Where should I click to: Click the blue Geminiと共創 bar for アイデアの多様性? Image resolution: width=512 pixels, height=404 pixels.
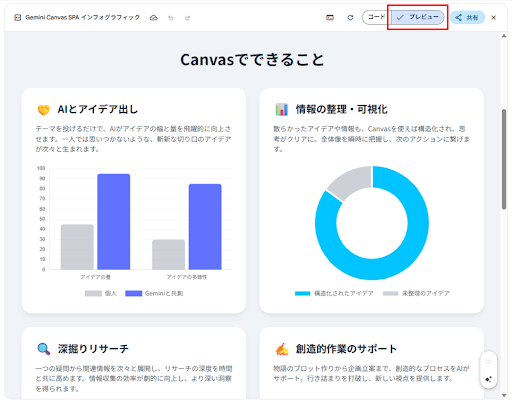205,227
